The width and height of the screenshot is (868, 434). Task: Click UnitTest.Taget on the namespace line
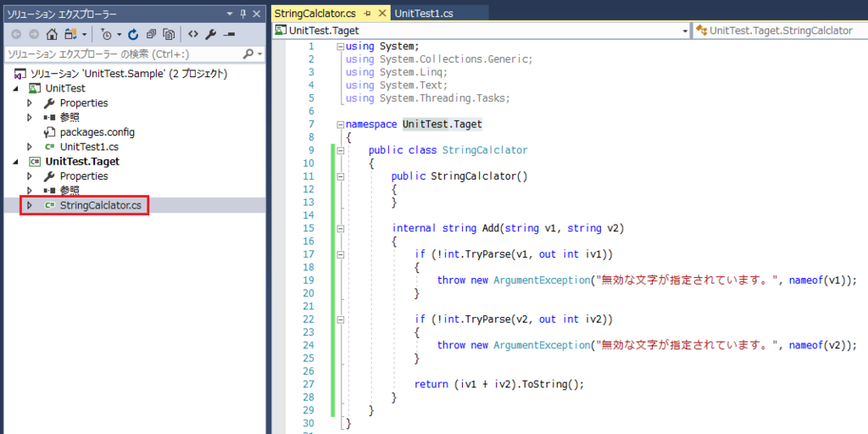[442, 125]
